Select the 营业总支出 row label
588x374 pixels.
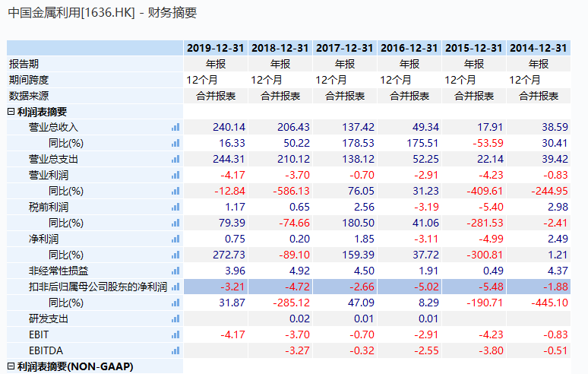coord(53,159)
